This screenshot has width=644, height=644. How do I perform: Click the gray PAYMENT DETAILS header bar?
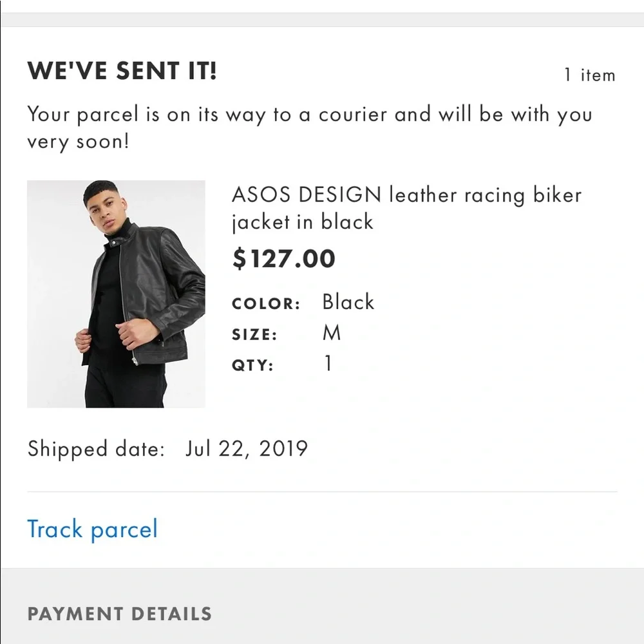click(322, 614)
